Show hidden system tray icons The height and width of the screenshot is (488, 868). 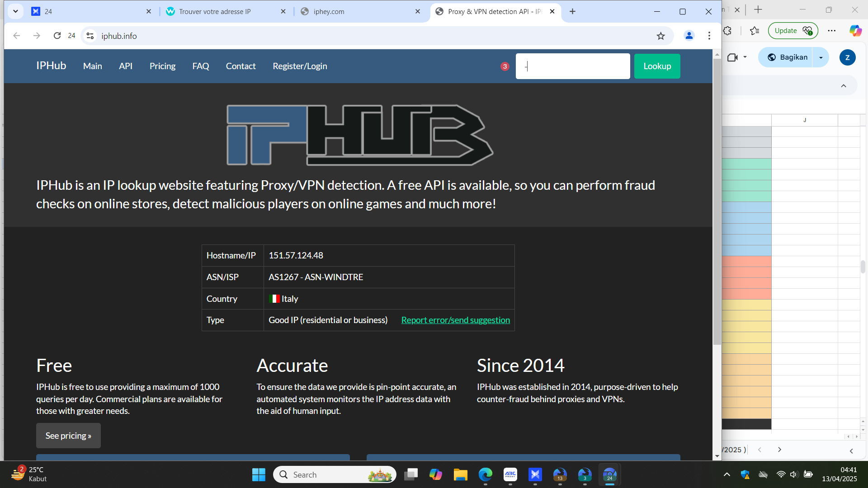click(726, 474)
